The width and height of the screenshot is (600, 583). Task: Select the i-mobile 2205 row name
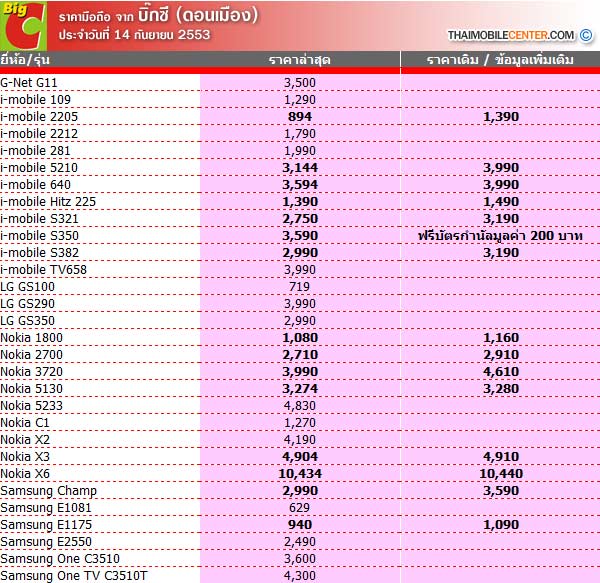(x=39, y=117)
